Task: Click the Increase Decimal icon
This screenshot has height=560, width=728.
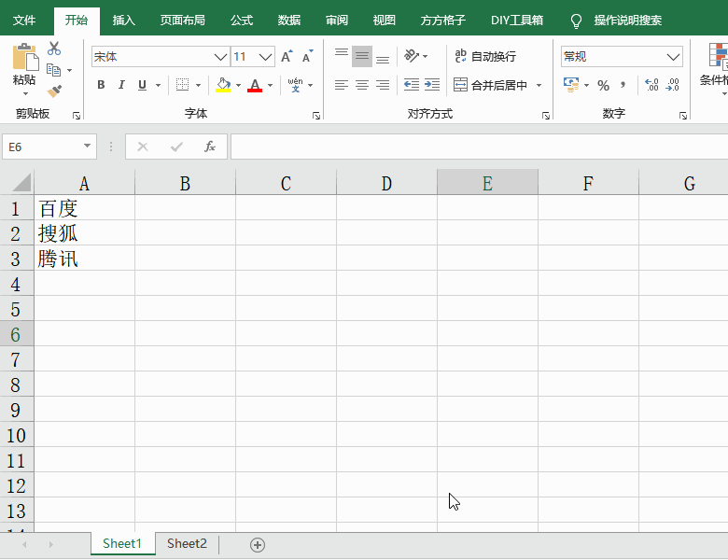Action: (651, 86)
